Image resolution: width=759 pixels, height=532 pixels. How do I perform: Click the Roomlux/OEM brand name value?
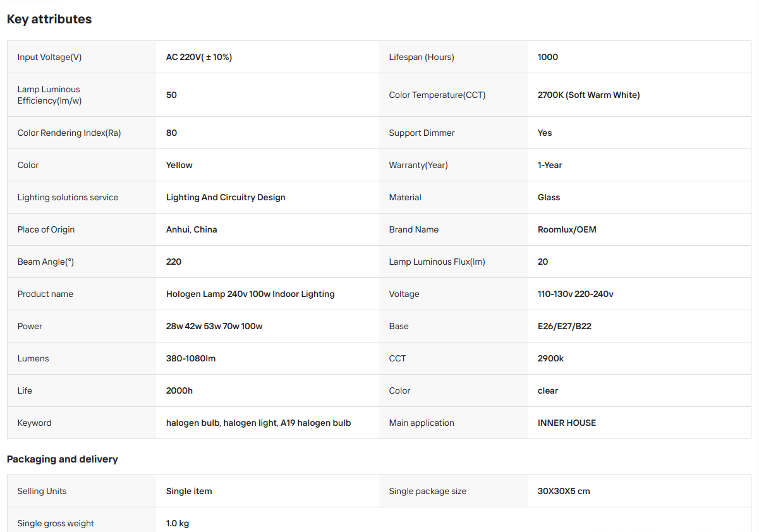(567, 229)
